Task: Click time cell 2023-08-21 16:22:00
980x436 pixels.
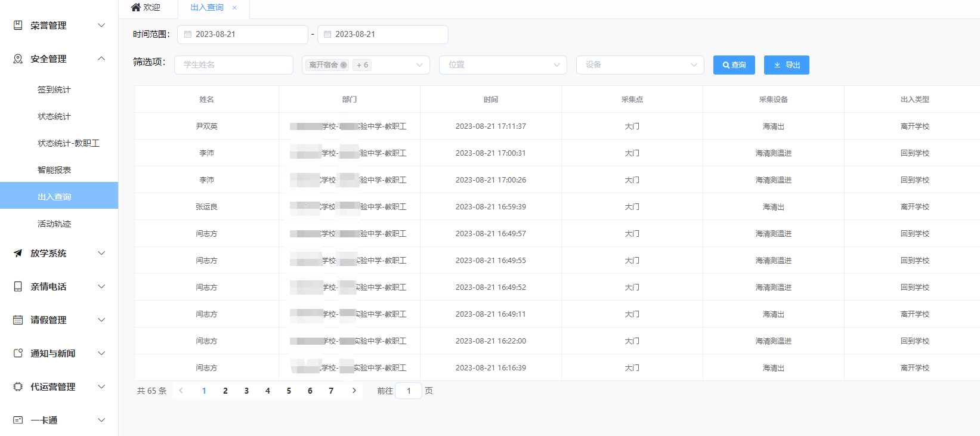Action: point(491,341)
